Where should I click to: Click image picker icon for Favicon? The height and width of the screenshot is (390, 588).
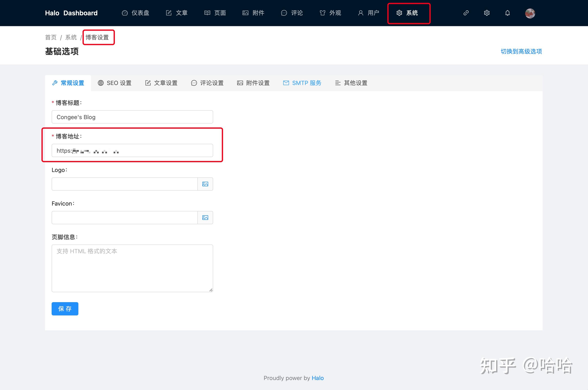tap(205, 218)
